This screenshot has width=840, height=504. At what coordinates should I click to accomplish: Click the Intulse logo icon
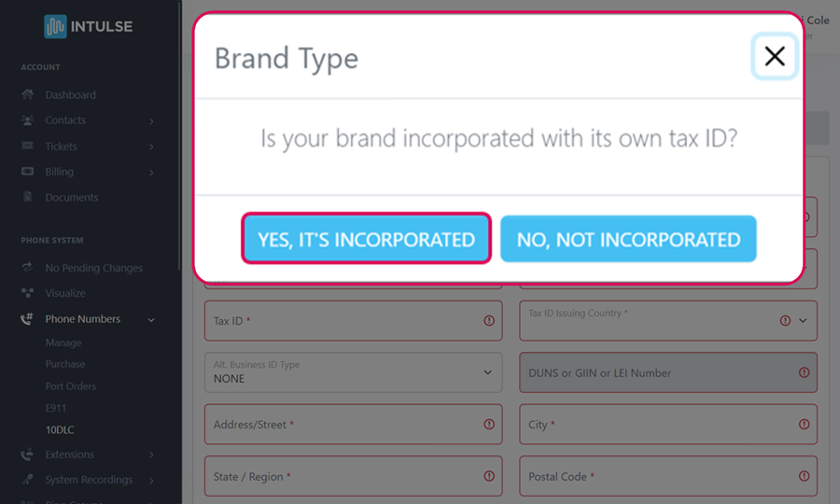click(55, 26)
